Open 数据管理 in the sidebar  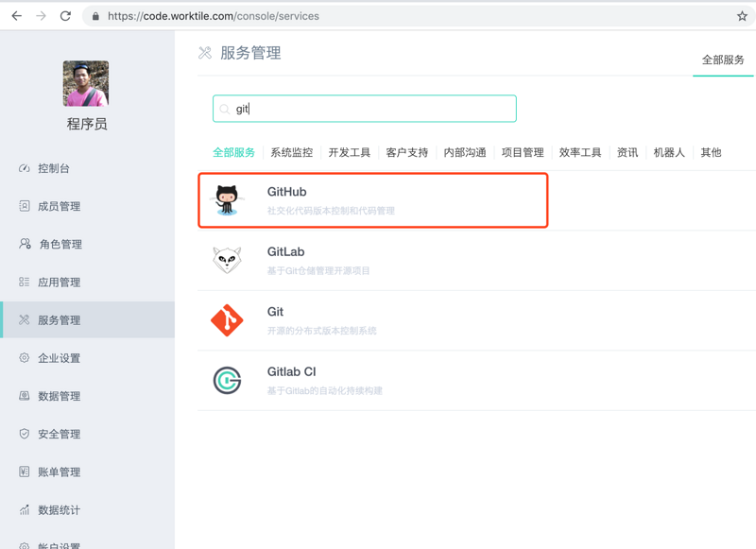(60, 396)
